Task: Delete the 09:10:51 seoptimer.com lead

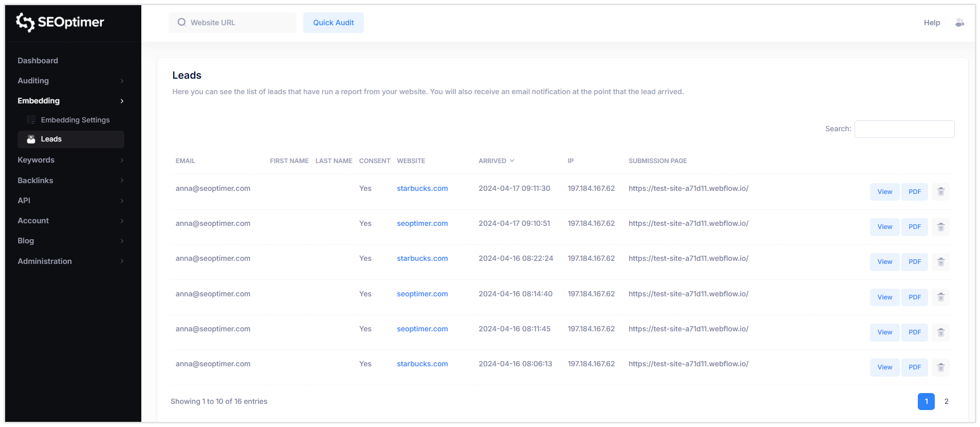Action: pyautogui.click(x=940, y=227)
